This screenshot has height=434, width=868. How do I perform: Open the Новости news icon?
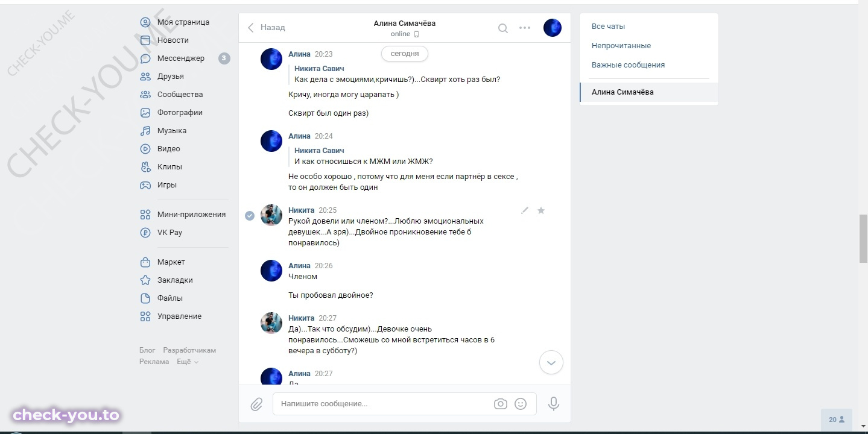145,40
